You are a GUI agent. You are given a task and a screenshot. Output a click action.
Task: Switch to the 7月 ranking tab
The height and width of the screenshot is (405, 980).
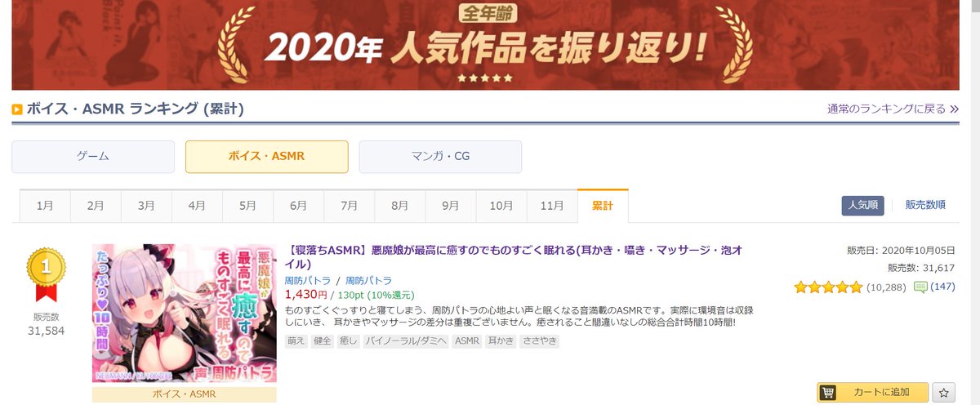(349, 206)
